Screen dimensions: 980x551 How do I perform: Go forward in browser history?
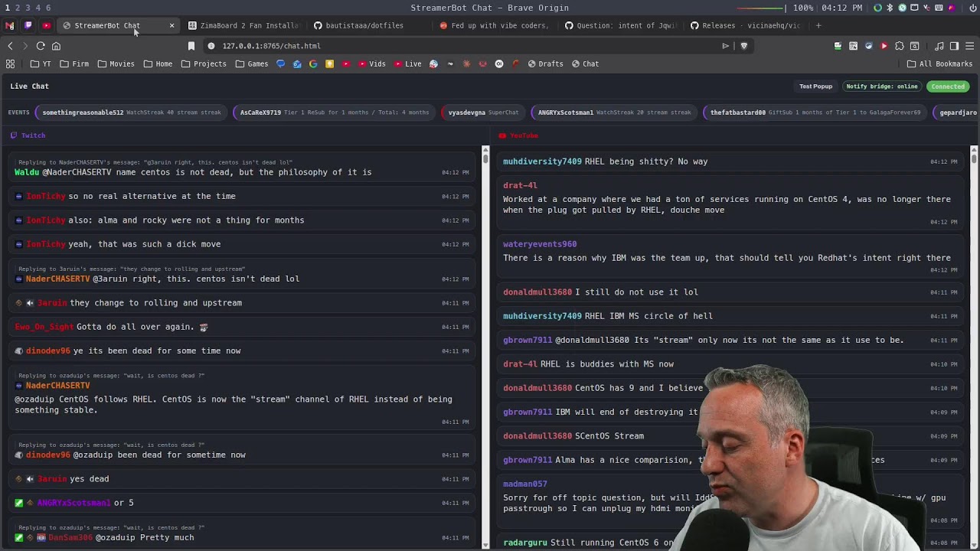coord(24,46)
